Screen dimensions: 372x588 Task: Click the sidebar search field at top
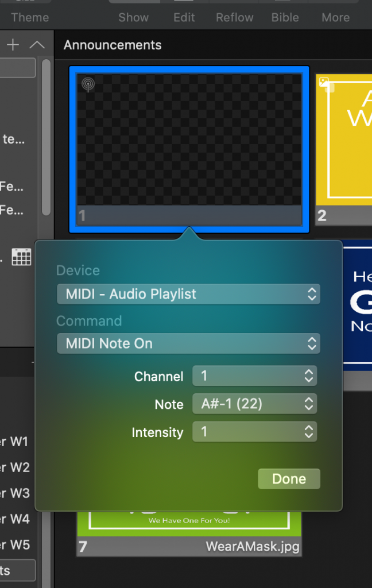coord(18,68)
